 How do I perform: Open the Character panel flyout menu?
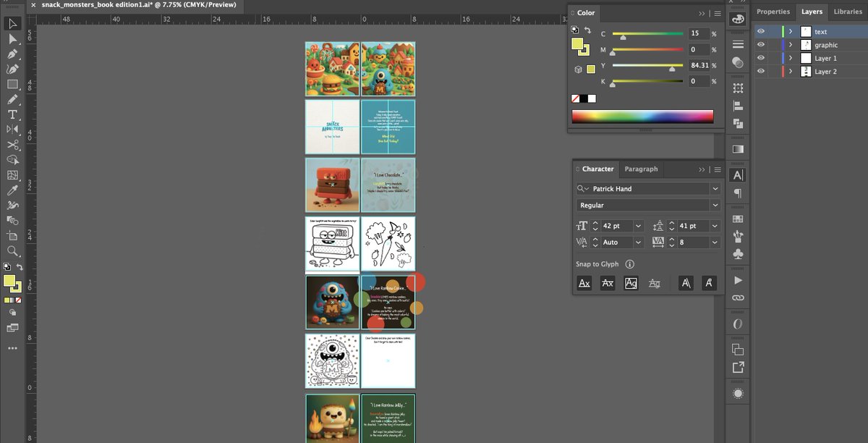(x=716, y=169)
